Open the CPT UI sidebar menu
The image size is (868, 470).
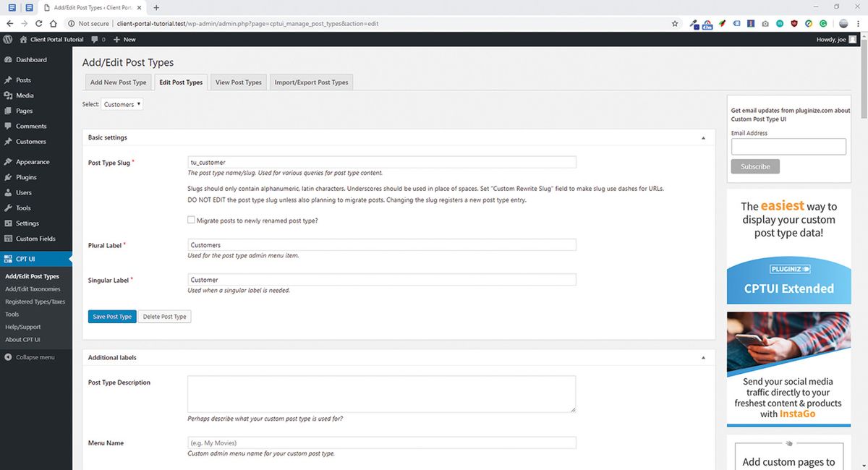click(25, 258)
